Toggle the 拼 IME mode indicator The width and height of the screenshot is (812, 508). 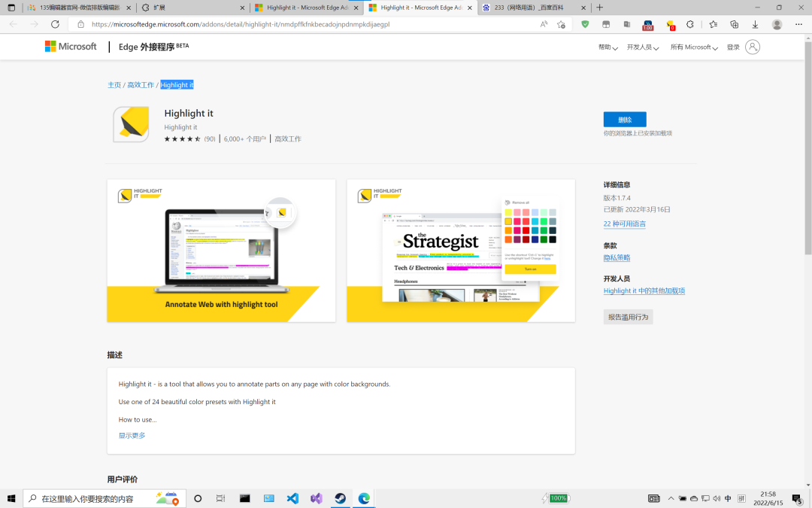(741, 499)
